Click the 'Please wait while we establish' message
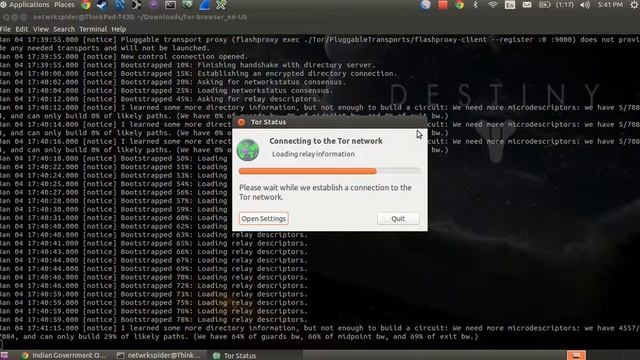This screenshot has width=640, height=360. point(325,192)
